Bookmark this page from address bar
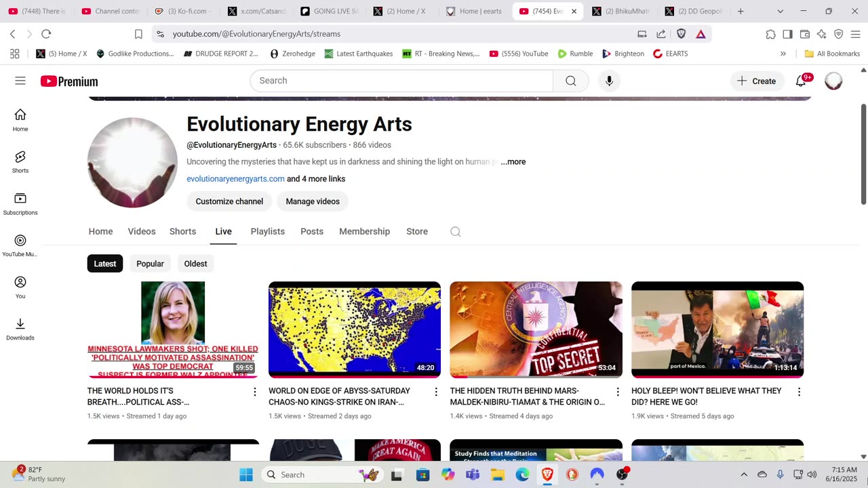Viewport: 868px width, 488px height. click(x=138, y=34)
